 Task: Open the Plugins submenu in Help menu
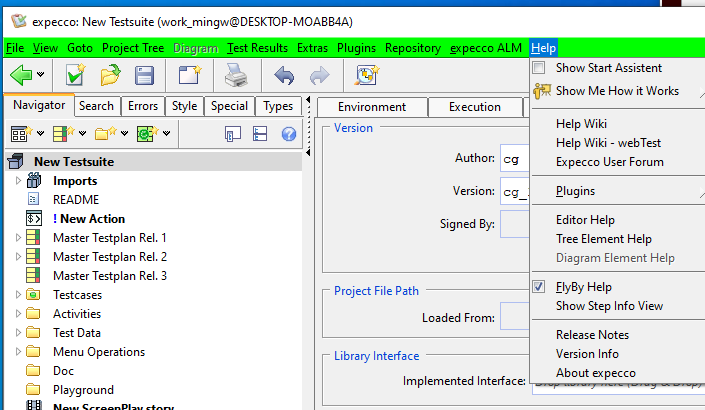tap(576, 191)
